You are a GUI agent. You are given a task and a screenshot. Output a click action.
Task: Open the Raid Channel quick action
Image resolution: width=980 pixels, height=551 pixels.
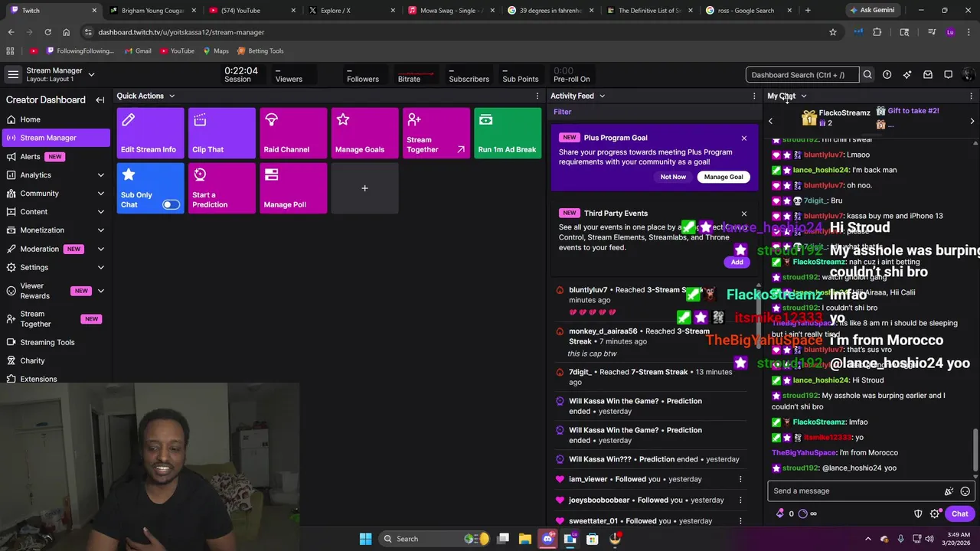(x=293, y=133)
